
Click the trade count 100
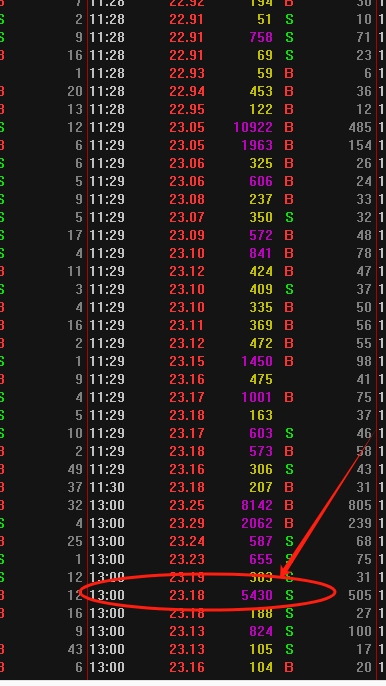point(360,631)
